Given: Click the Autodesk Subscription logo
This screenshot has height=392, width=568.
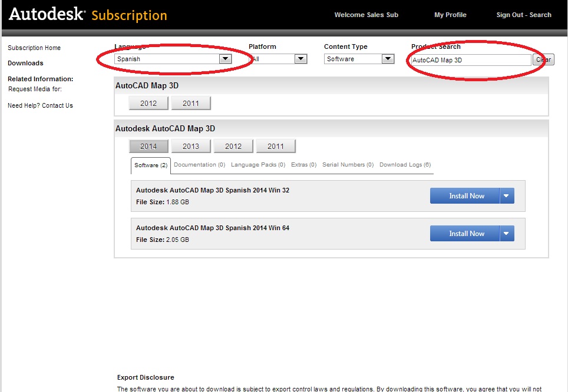Looking at the screenshot, I should (88, 15).
